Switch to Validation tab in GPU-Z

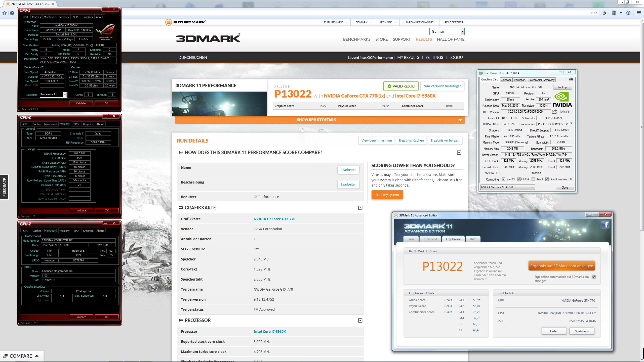pos(519,80)
